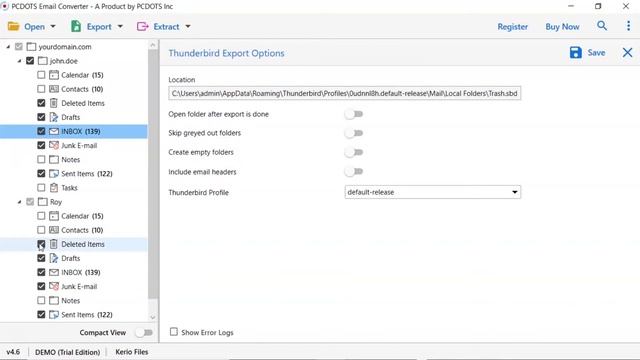Click the Save floppy disk icon
The height and width of the screenshot is (360, 640).
[x=576, y=53]
